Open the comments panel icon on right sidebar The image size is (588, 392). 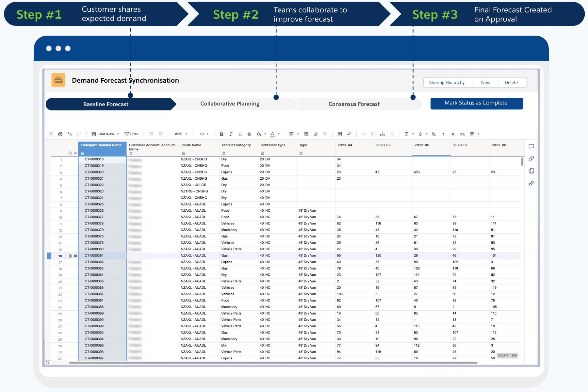(531, 147)
